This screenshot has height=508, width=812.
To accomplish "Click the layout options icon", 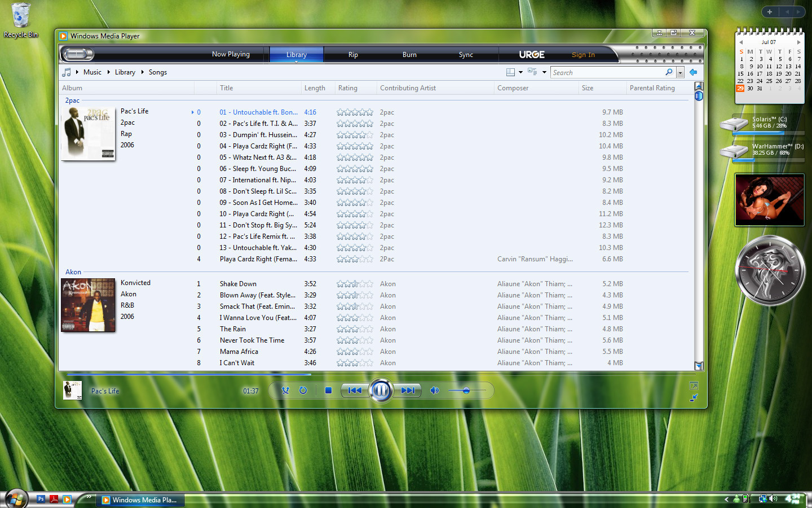I will [510, 72].
